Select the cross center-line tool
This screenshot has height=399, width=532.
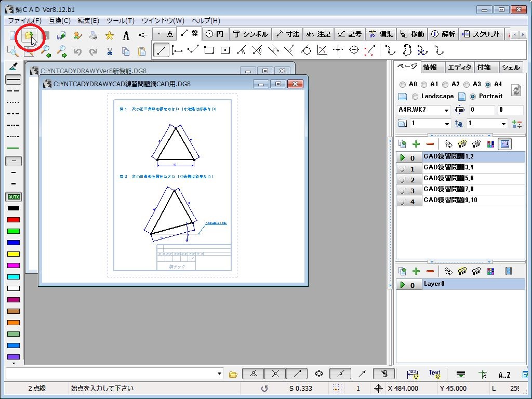coord(338,50)
